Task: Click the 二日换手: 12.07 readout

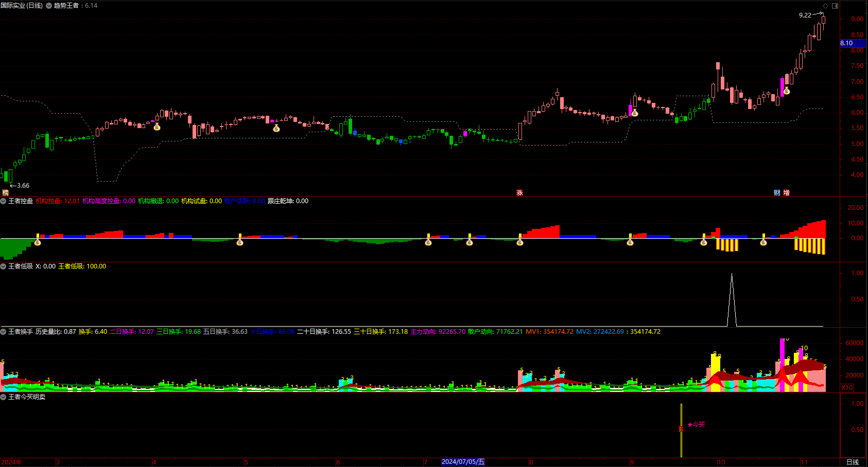Action: coord(132,332)
